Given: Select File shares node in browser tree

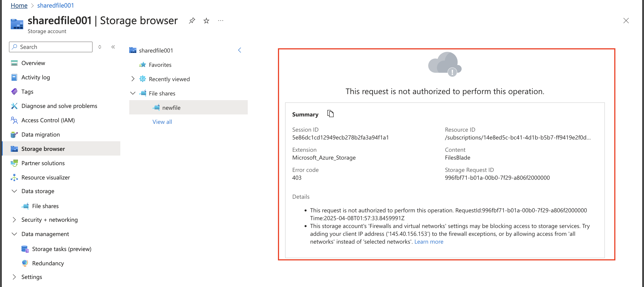Looking at the screenshot, I should coord(162,93).
